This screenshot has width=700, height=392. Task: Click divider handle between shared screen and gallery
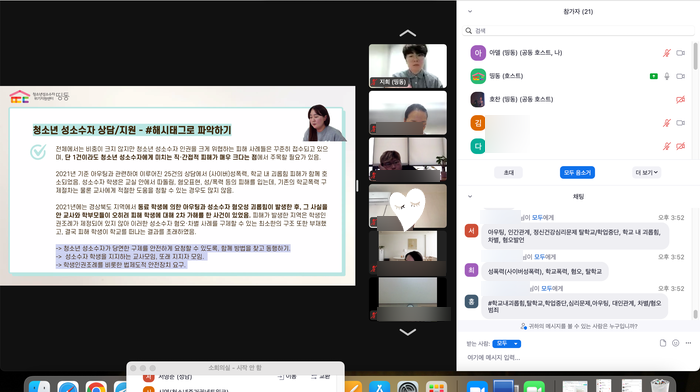coord(357,186)
